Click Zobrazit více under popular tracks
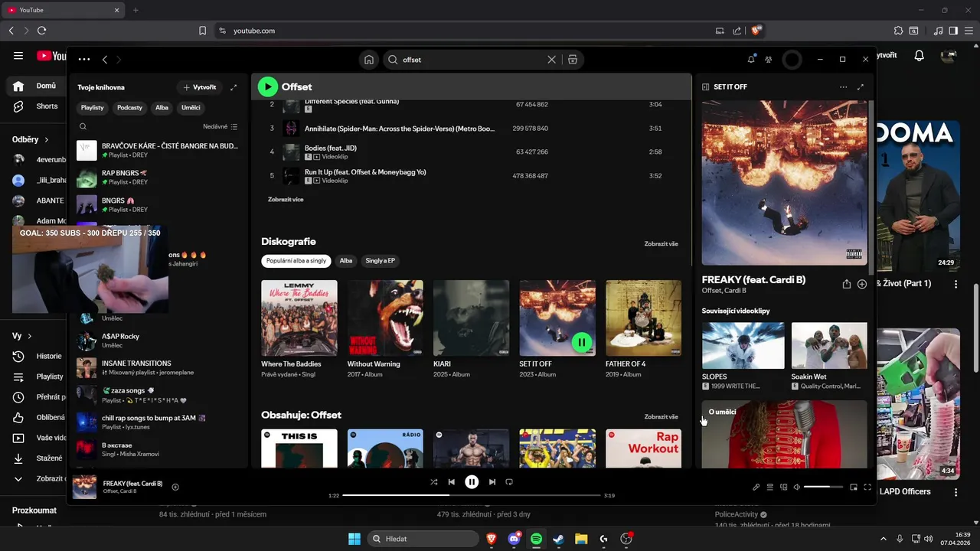The image size is (980, 551). [286, 200]
